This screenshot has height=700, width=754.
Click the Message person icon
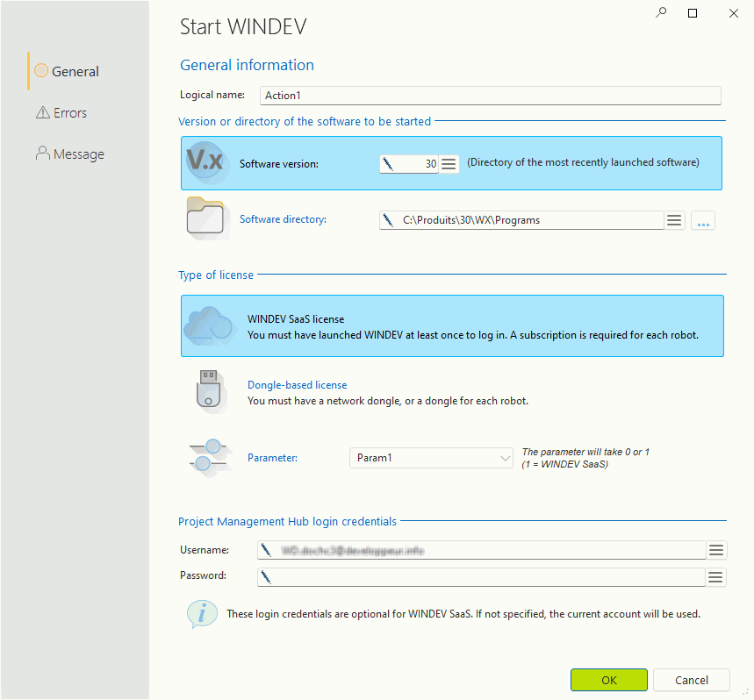[43, 153]
